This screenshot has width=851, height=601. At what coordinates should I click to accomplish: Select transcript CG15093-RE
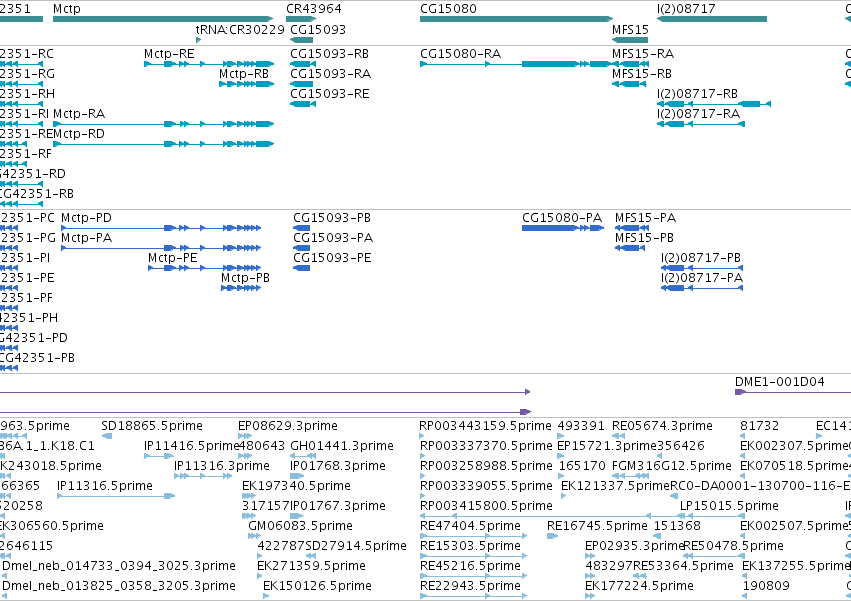pos(329,94)
